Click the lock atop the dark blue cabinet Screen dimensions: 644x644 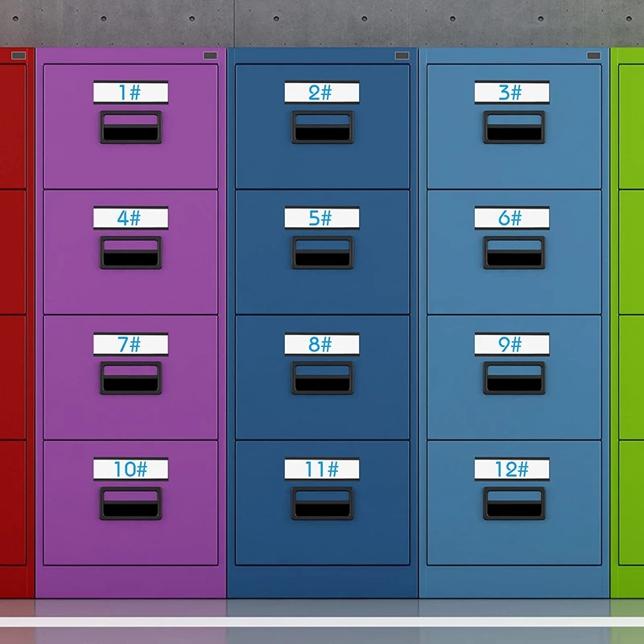coord(402,56)
